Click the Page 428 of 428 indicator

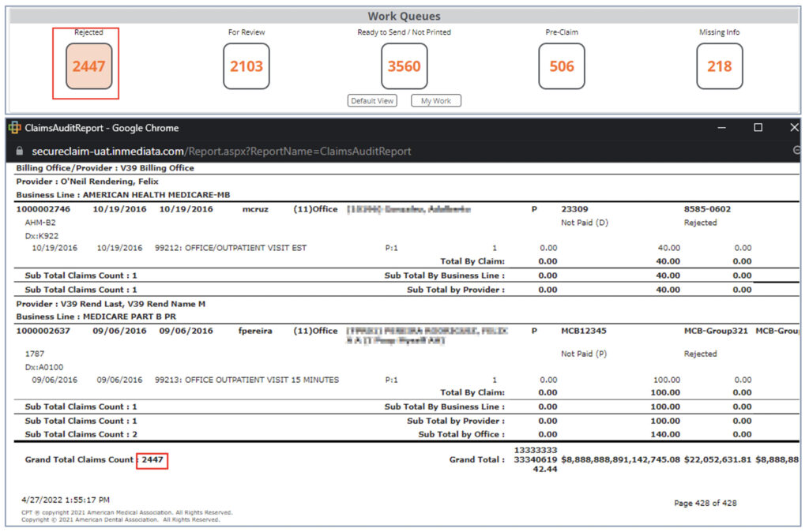(x=706, y=503)
